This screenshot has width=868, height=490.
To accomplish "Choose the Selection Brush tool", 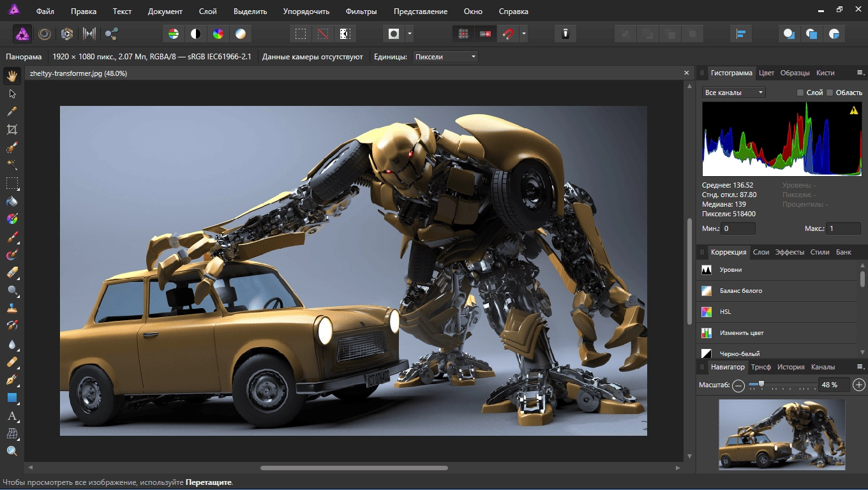I will (x=11, y=147).
